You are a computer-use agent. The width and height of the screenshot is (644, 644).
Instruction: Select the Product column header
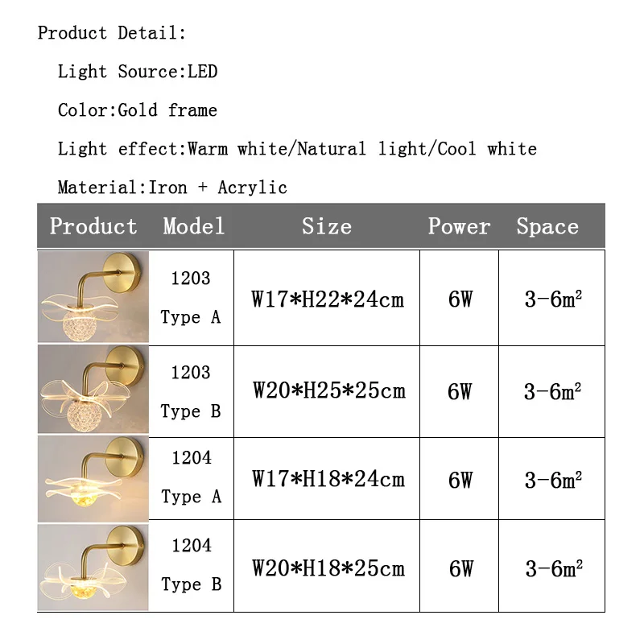coord(93,226)
